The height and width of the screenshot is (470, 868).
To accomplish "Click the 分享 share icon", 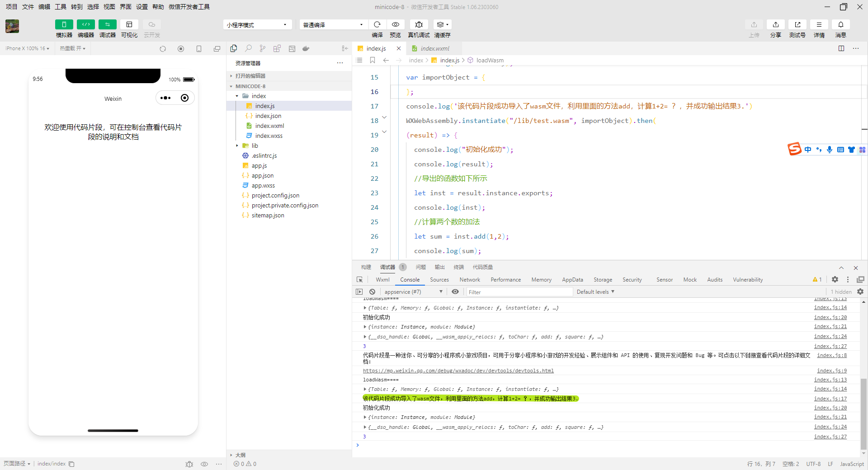I will (776, 24).
